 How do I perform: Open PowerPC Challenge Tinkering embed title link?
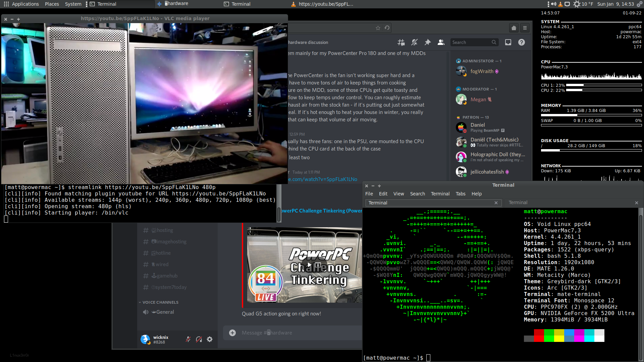pos(321,211)
